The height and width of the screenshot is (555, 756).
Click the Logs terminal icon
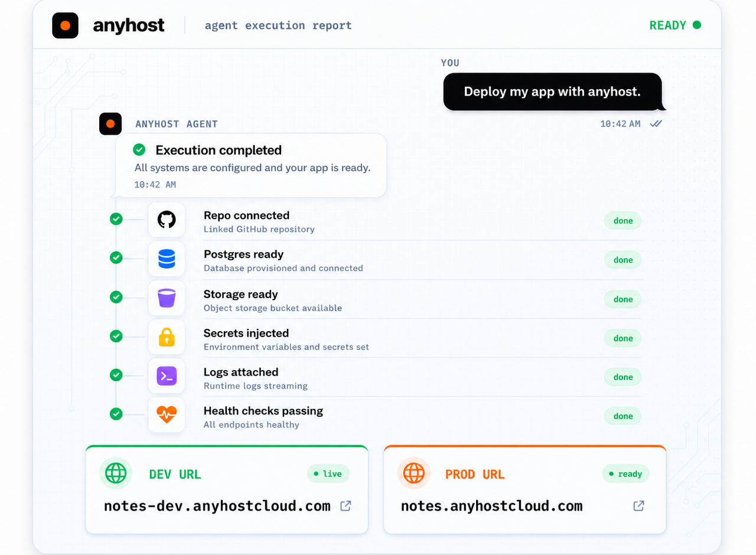pyautogui.click(x=167, y=376)
